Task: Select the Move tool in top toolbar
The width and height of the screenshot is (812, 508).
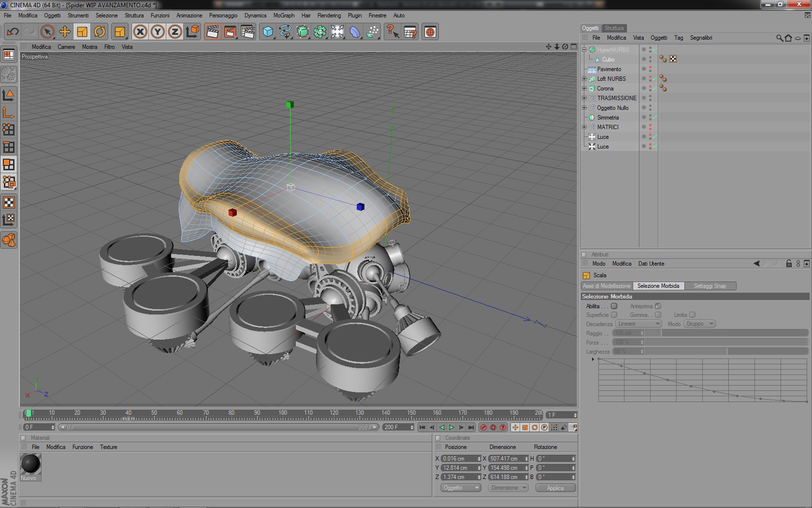Action: click(65, 32)
